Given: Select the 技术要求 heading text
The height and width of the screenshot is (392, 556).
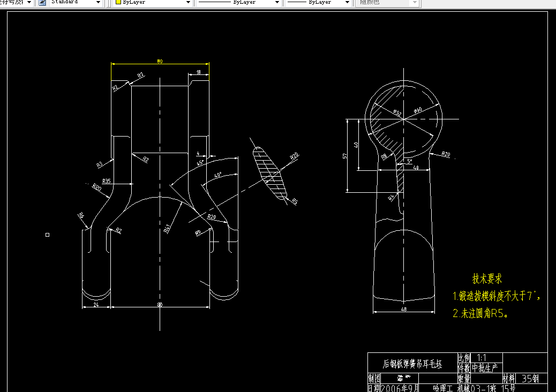Looking at the screenshot, I should (487, 279).
